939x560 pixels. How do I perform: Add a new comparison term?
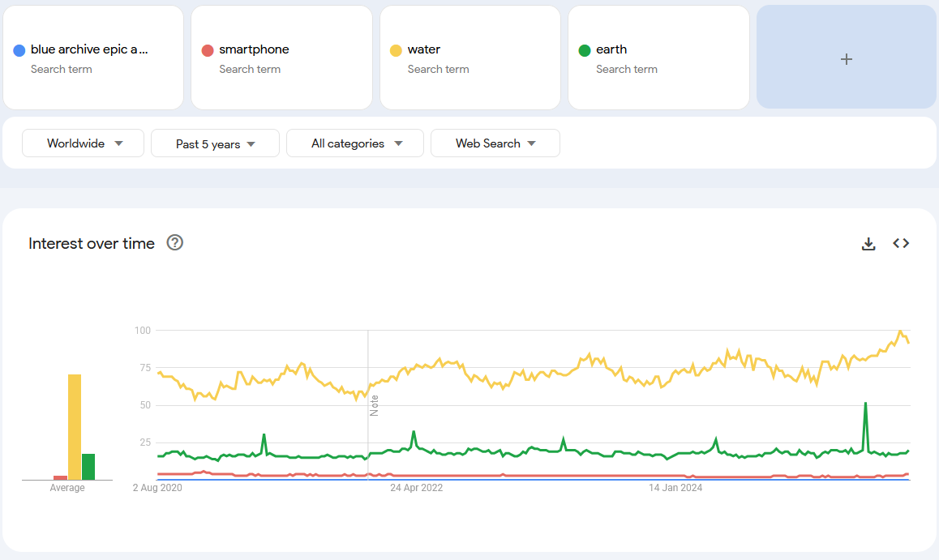(x=847, y=58)
